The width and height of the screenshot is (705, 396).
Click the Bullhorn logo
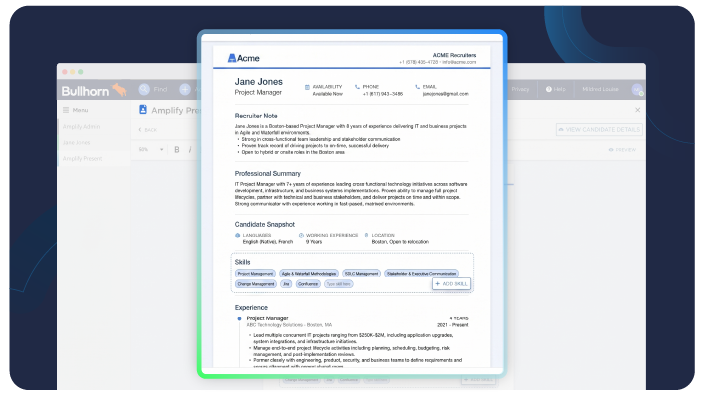pos(94,91)
